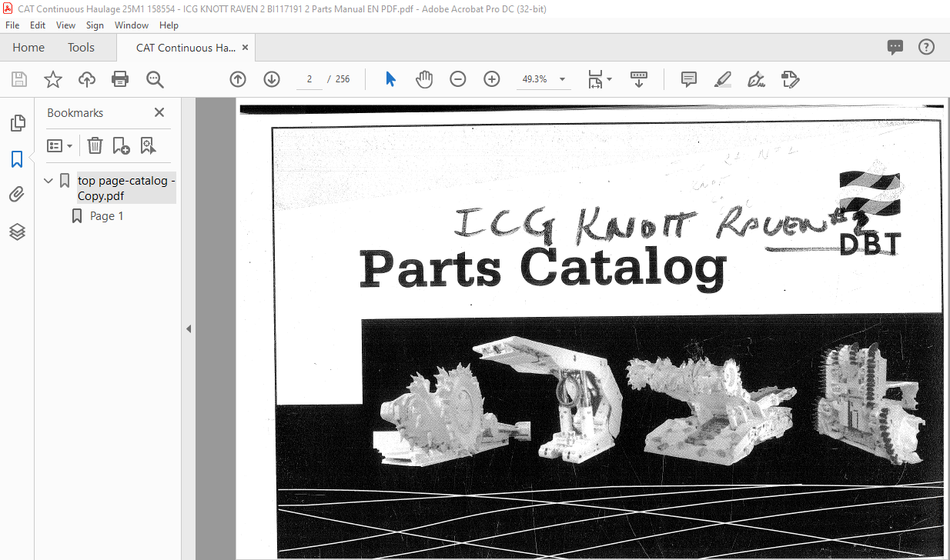Select 'top page-catalog - Copy.pdf' bookmark
This screenshot has width=950, height=560.
click(x=126, y=188)
